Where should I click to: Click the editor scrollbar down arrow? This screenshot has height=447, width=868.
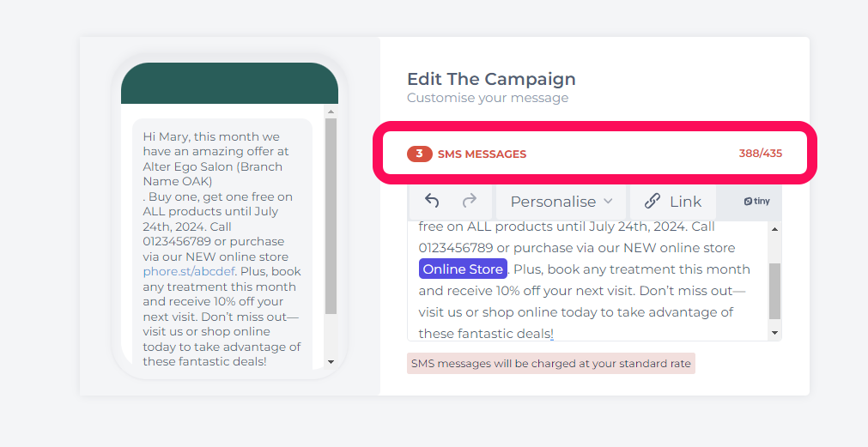point(774,333)
